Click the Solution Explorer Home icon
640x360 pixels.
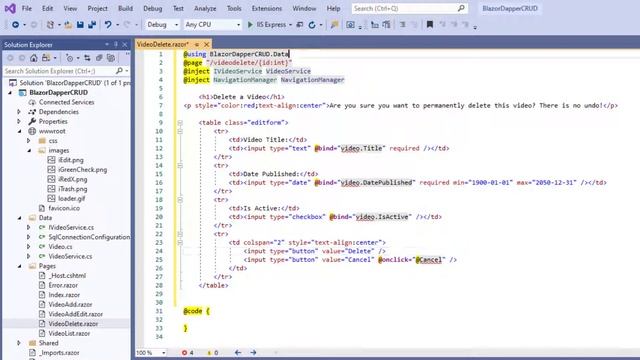[34, 58]
